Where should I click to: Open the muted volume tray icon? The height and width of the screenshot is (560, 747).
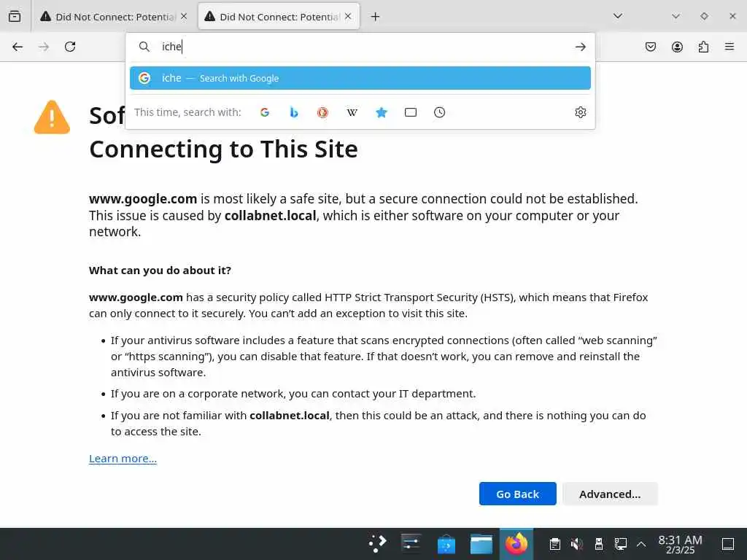coord(577,544)
